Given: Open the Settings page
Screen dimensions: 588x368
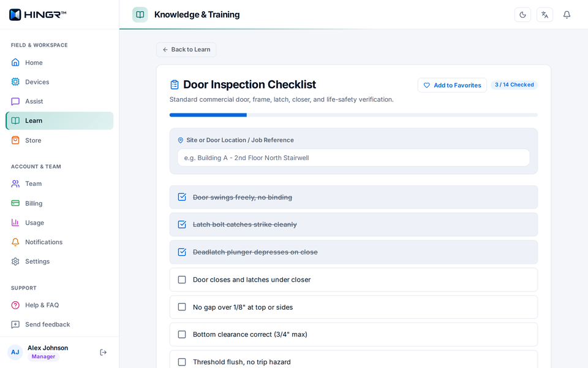Looking at the screenshot, I should click(x=59, y=261).
